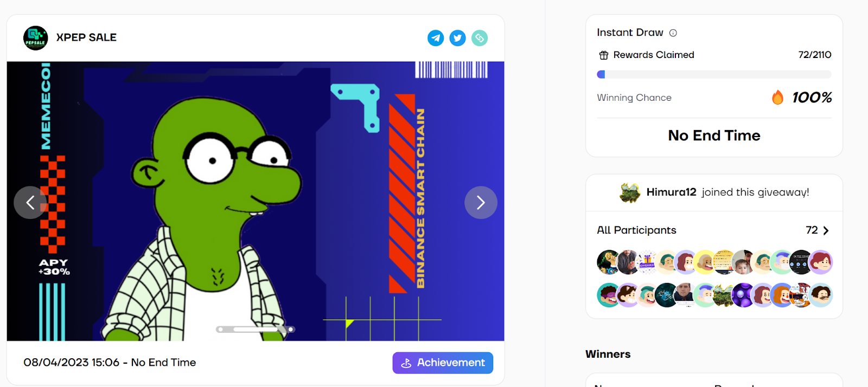Screen dimensions: 868x387
Task: Select the first carousel indicator dot
Action: coord(220,330)
